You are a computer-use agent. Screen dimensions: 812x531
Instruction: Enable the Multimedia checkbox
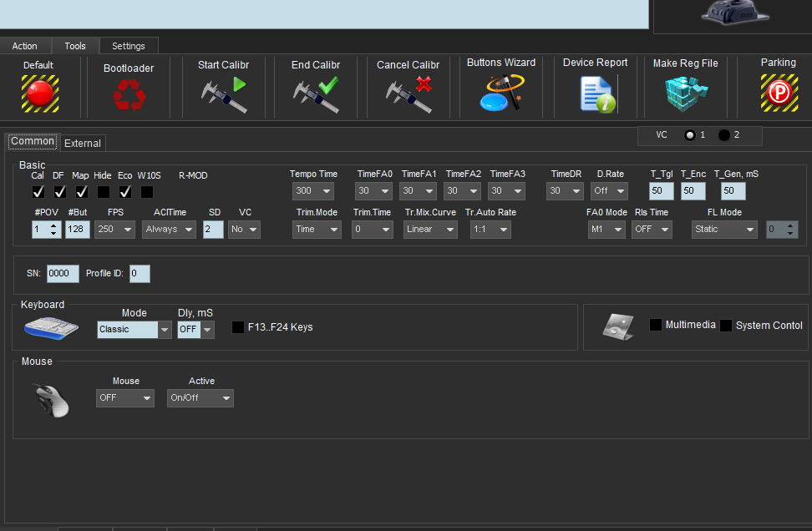pos(656,325)
